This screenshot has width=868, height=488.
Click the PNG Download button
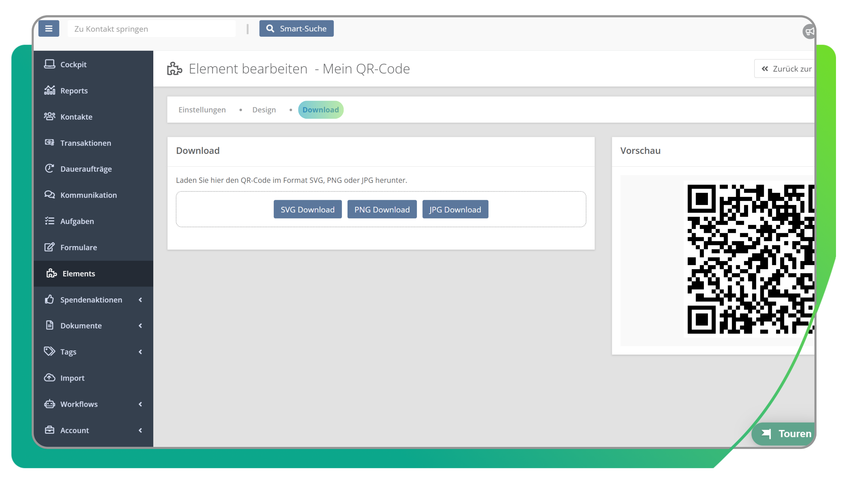click(382, 210)
